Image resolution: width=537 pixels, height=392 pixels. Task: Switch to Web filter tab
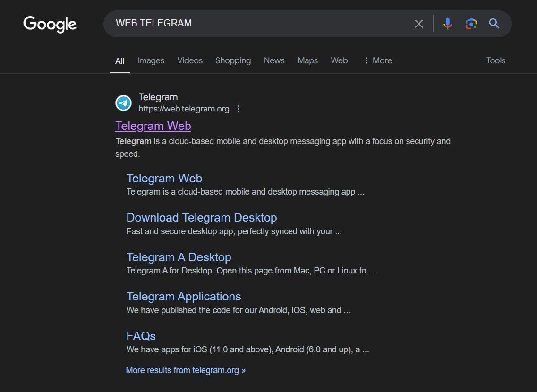tap(339, 60)
